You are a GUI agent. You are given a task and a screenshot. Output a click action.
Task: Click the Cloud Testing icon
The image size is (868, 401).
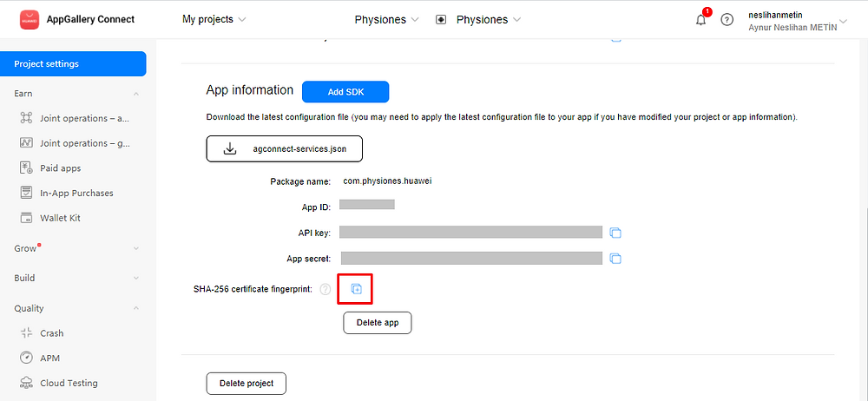(26, 383)
